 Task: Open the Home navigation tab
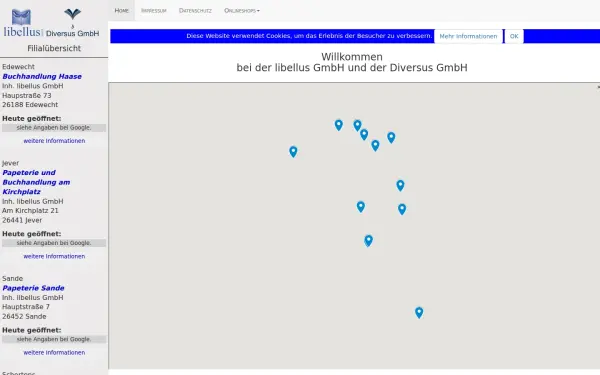pyautogui.click(x=122, y=10)
